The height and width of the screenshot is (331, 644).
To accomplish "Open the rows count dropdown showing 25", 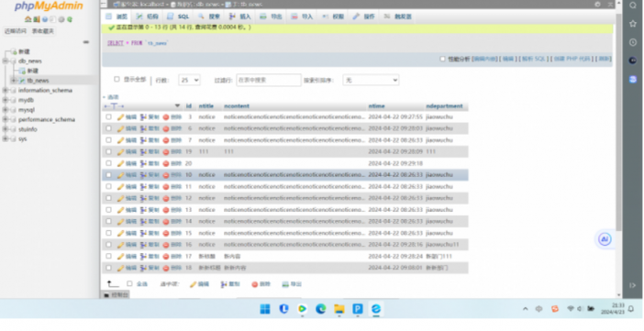I will (189, 80).
